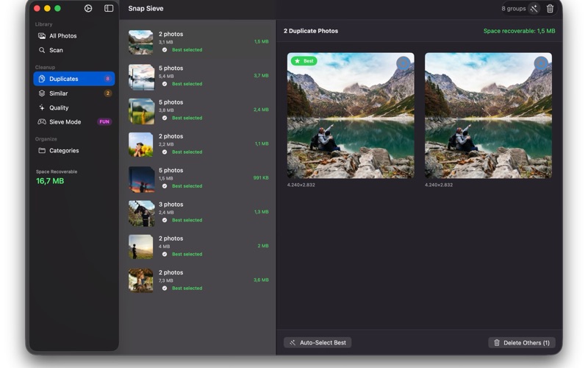Click the Best selected checkmark in 4 MB group
The width and height of the screenshot is (588, 368).
[x=165, y=254]
